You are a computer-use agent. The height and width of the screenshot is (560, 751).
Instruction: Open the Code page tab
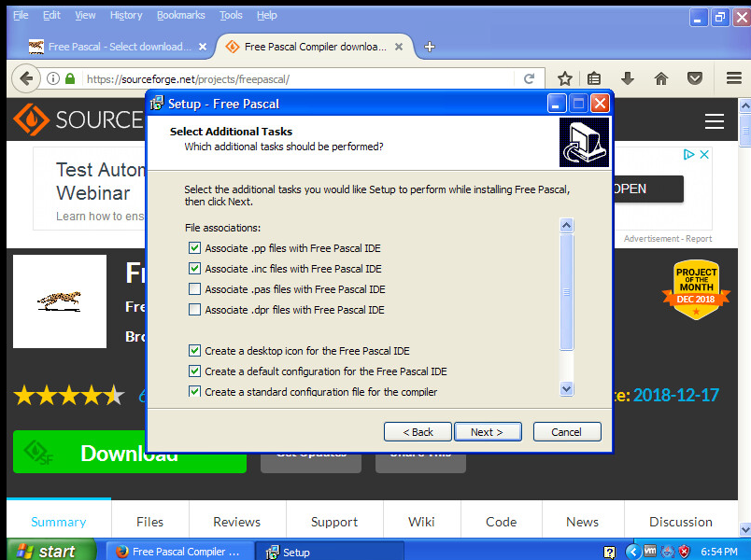tap(501, 522)
